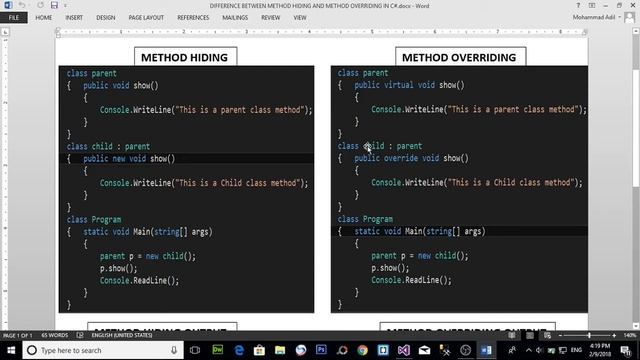
Task: Click the active Word taskbar button
Action: coord(486,350)
